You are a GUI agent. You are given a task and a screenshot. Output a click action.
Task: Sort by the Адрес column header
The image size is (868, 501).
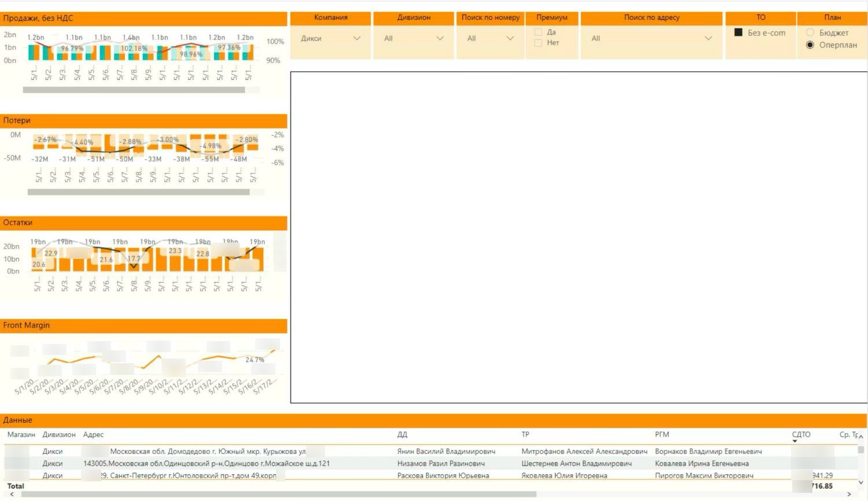point(93,434)
